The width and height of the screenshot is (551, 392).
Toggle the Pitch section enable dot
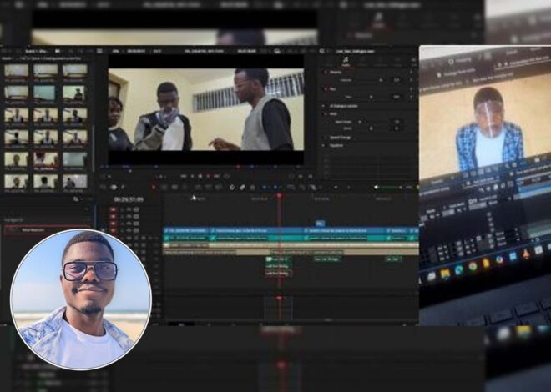point(325,114)
